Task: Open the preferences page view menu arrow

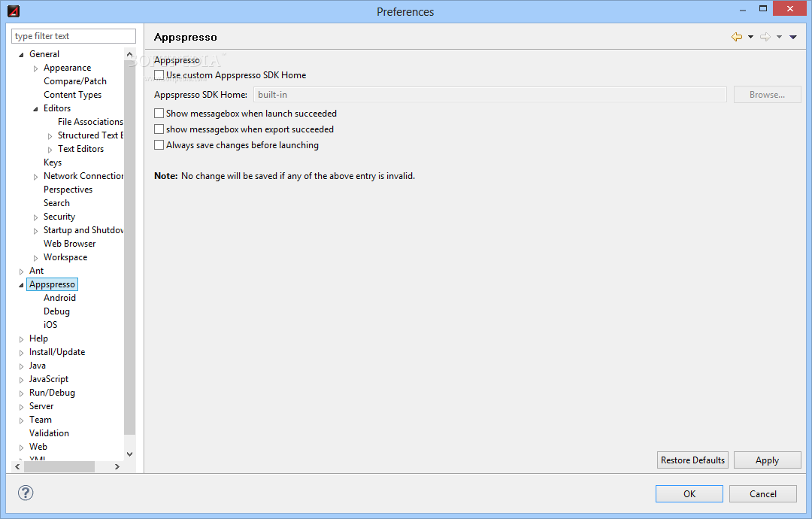Action: coord(793,37)
